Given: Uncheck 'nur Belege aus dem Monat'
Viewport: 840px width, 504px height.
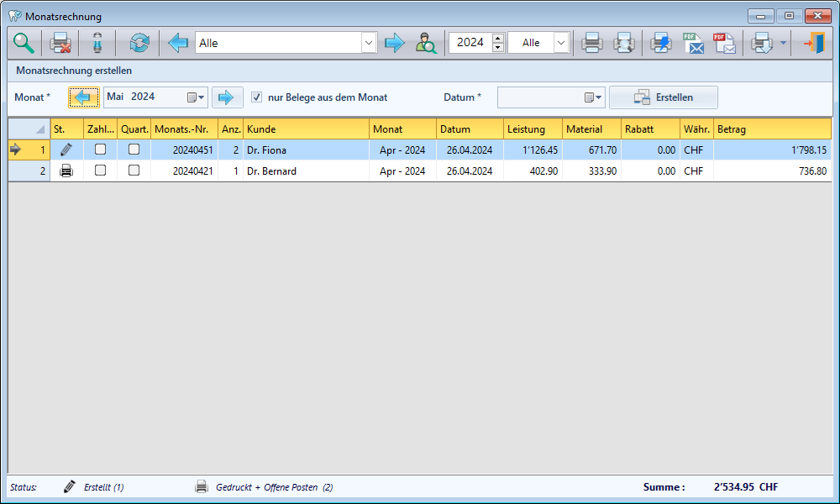Looking at the screenshot, I should point(258,97).
